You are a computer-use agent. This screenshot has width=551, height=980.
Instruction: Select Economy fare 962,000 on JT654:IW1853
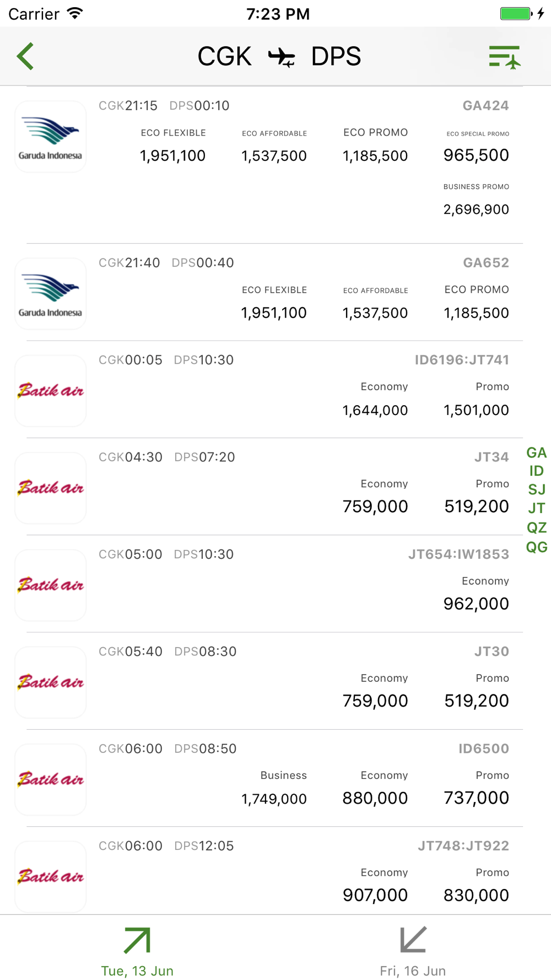click(x=477, y=594)
